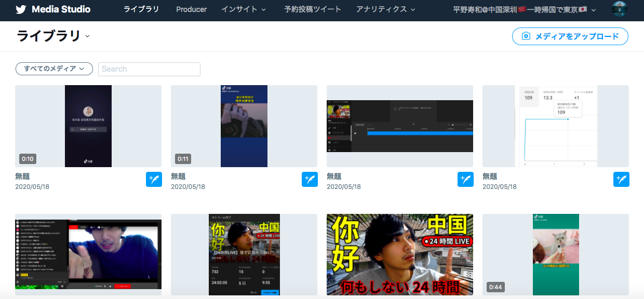
Task: Click the Search input field
Action: 149,69
